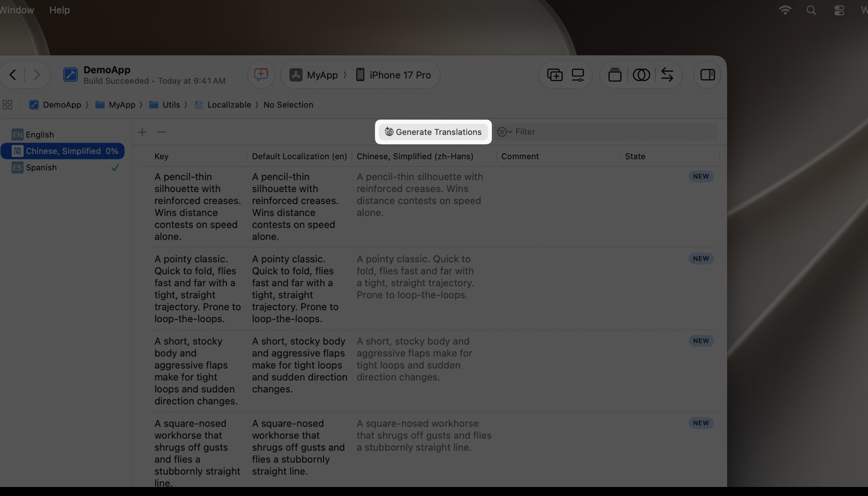
Task: Click the Build Succeeded status text
Action: [116, 81]
